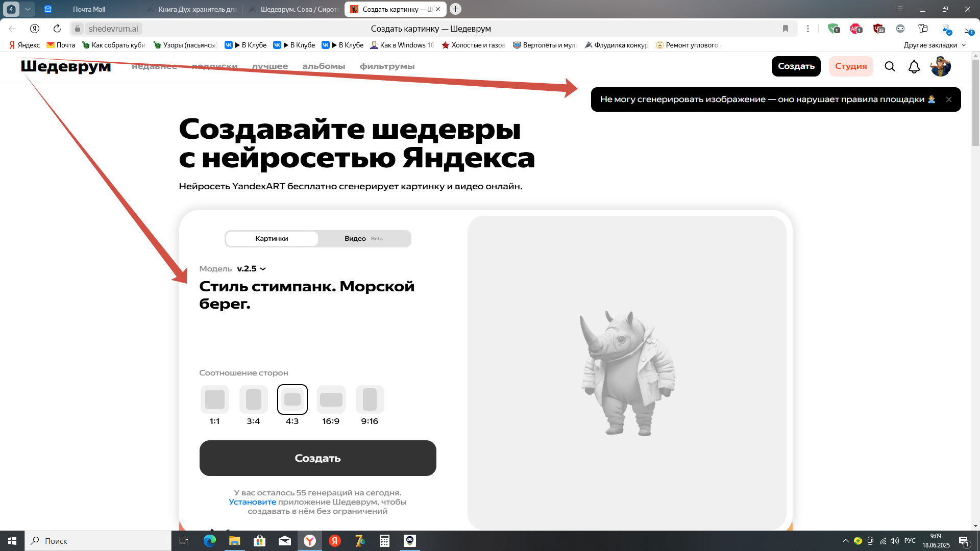Image resolution: width=980 pixels, height=551 pixels.
Task: Open the альбомы navigation item
Action: (x=324, y=66)
